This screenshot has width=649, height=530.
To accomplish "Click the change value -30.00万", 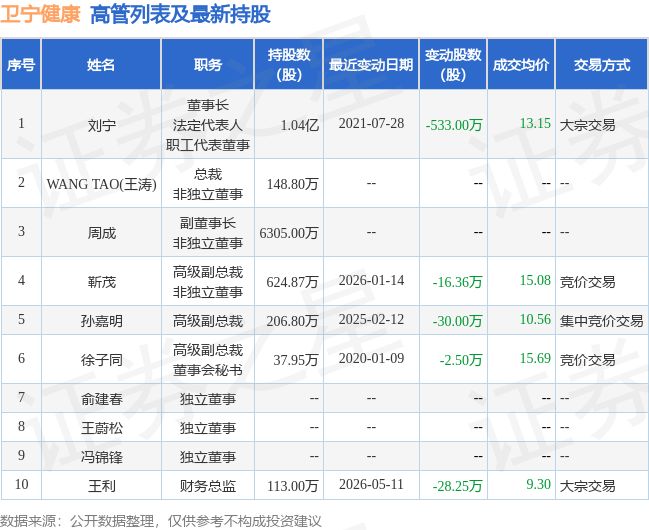I will pos(457,321).
